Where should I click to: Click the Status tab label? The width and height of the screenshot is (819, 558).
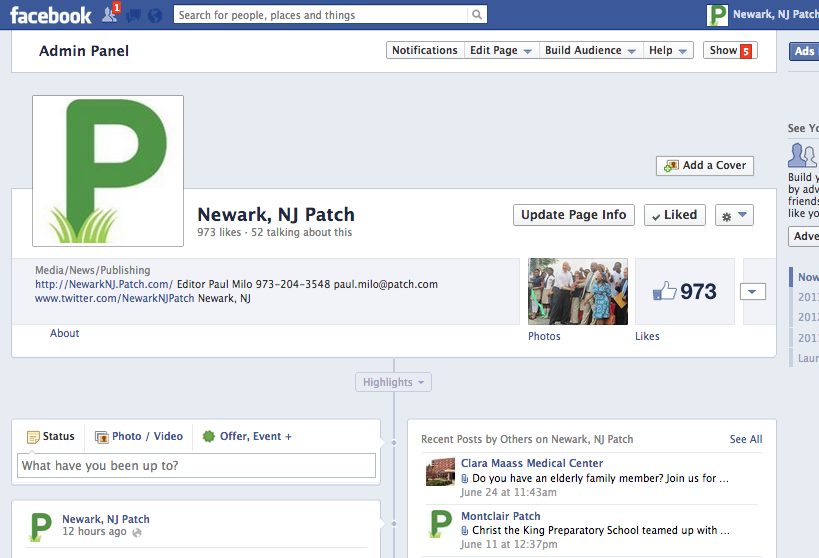point(58,436)
